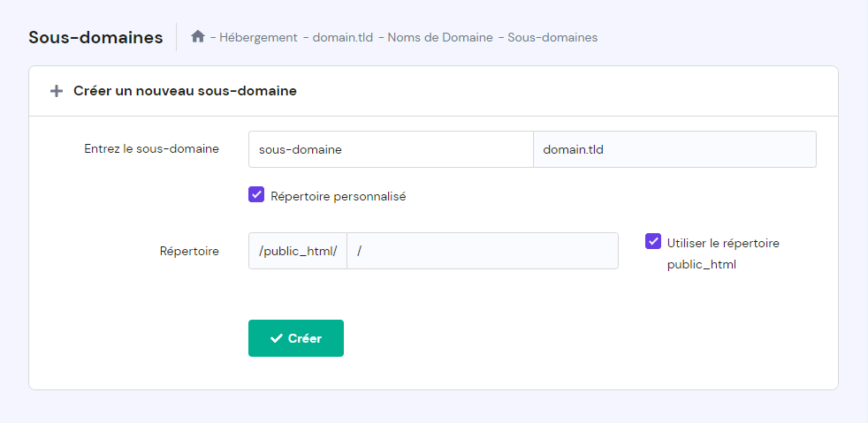Click the Répertoire personnalisé label text
The width and height of the screenshot is (868, 423).
[x=338, y=197]
